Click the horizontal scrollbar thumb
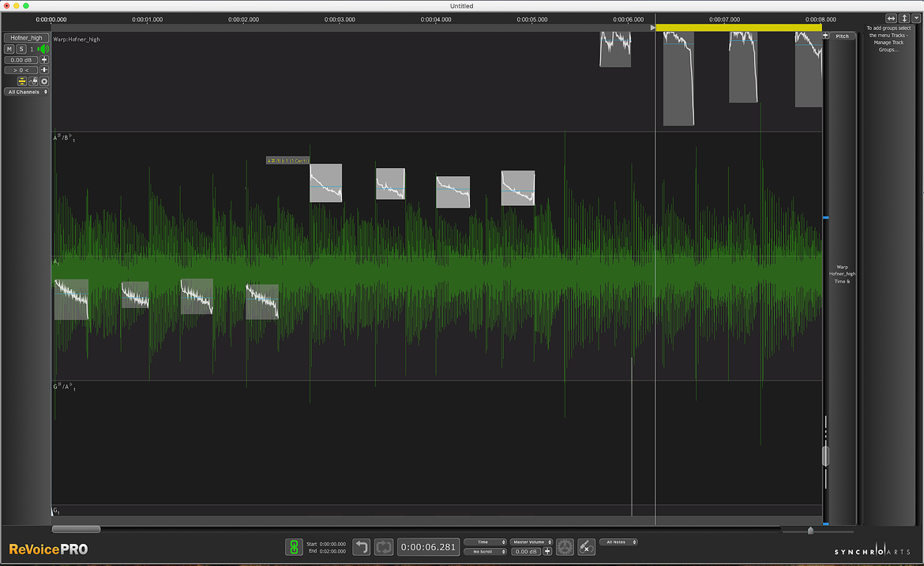 (x=76, y=529)
